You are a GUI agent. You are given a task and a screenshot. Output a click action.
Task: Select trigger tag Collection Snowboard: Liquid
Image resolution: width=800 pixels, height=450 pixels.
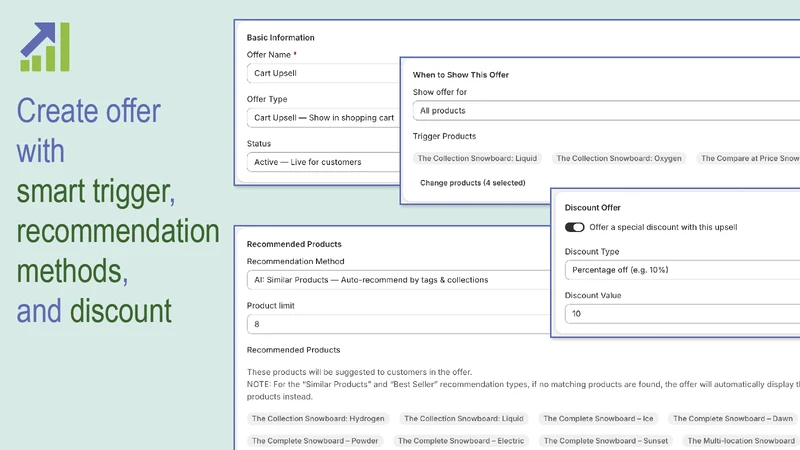coord(477,159)
